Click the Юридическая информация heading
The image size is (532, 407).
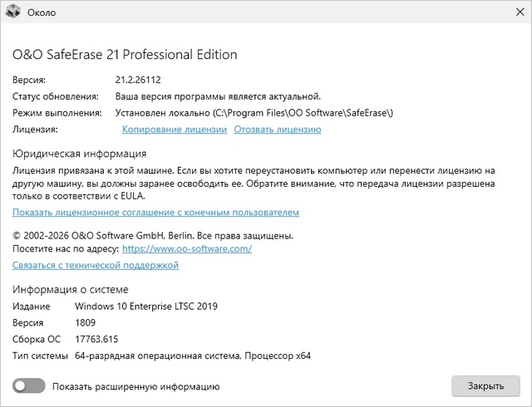pyautogui.click(x=79, y=154)
